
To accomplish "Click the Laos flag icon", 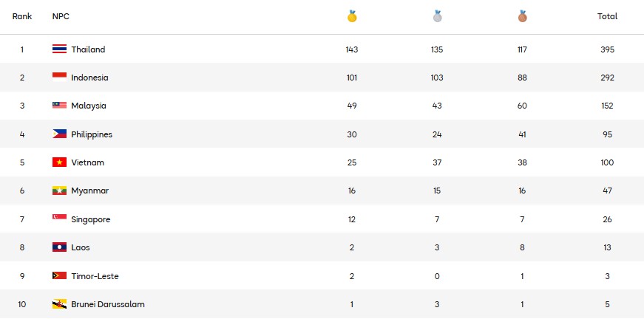I will pyautogui.click(x=59, y=247).
